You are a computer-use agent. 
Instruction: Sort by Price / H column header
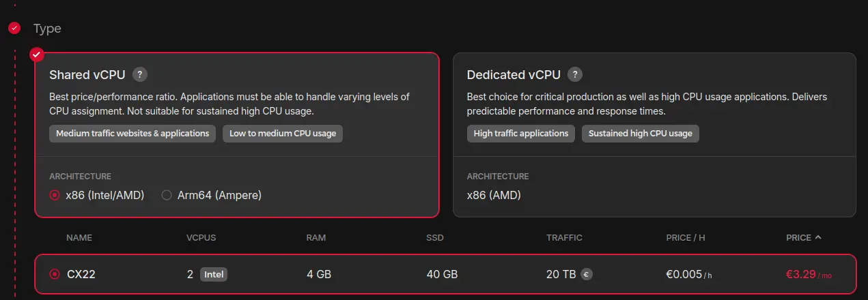686,238
